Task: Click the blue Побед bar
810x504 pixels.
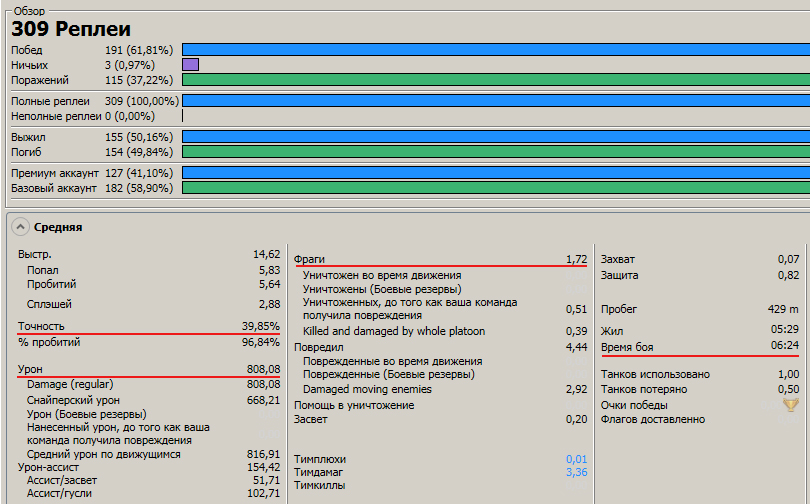Action: pyautogui.click(x=496, y=50)
